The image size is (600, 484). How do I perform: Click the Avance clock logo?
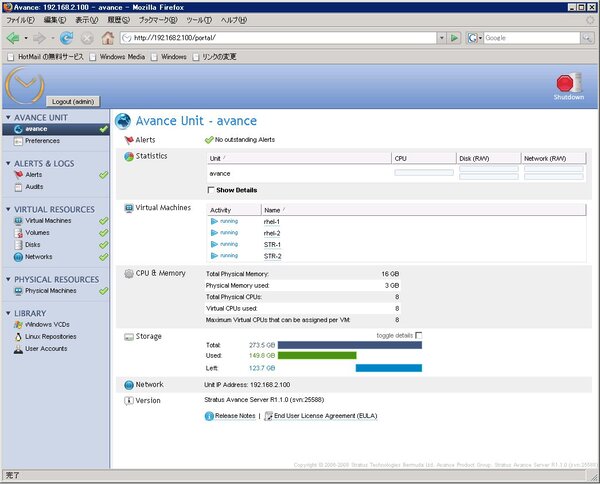tap(24, 86)
